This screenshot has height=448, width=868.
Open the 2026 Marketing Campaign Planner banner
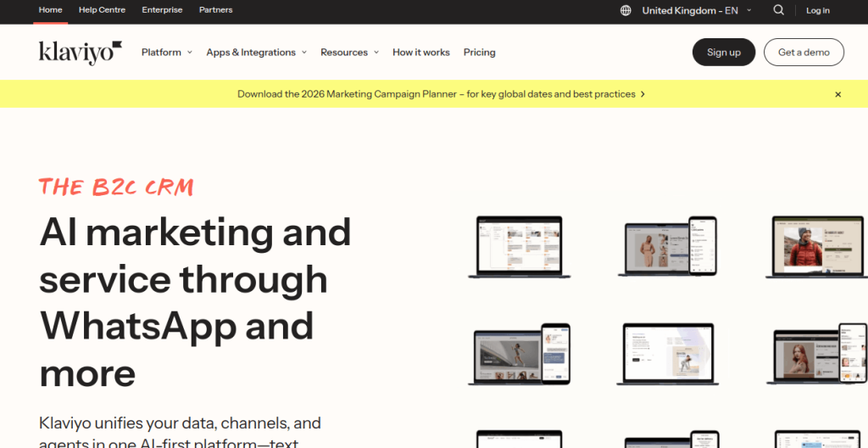coord(437,94)
